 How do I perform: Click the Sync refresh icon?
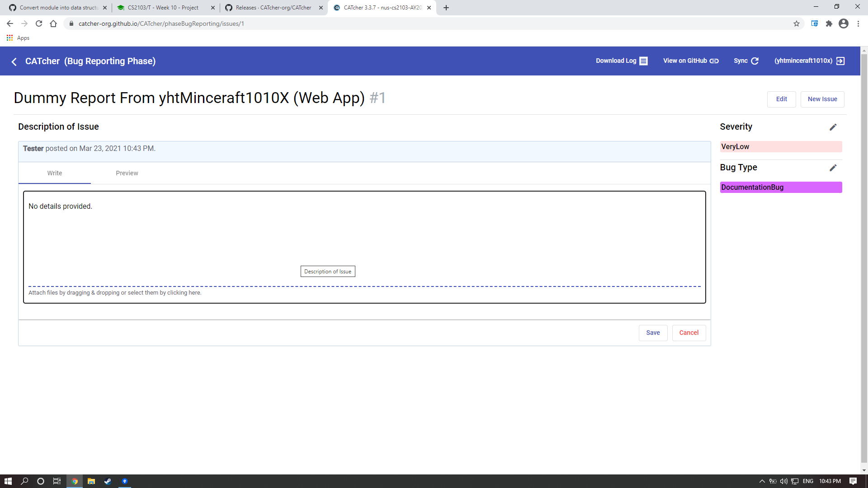(755, 61)
